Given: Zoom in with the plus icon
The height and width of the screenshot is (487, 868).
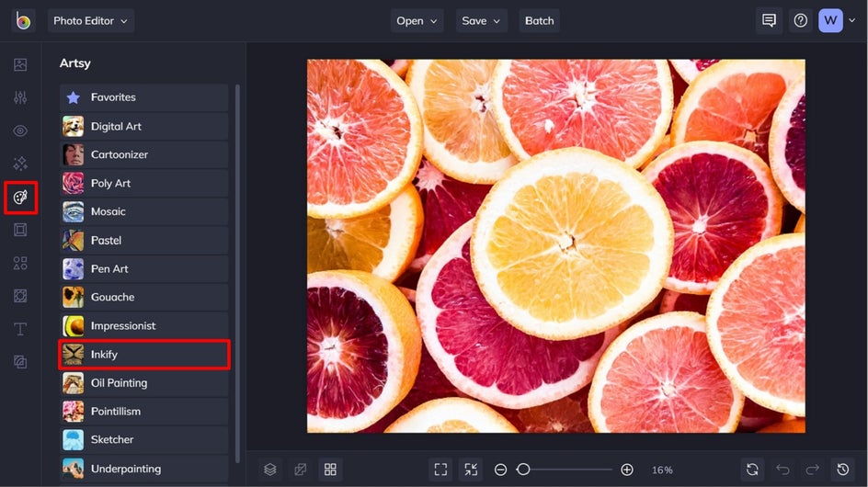Looking at the screenshot, I should click(x=627, y=470).
